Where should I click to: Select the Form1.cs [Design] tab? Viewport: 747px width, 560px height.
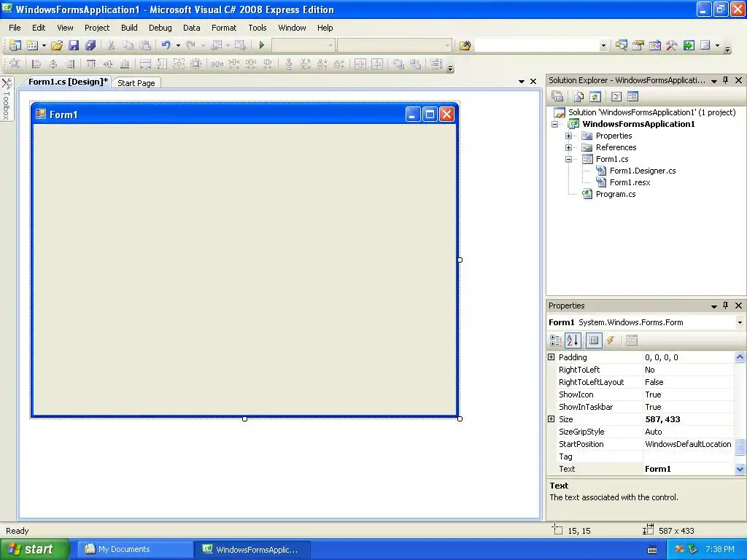tap(68, 82)
